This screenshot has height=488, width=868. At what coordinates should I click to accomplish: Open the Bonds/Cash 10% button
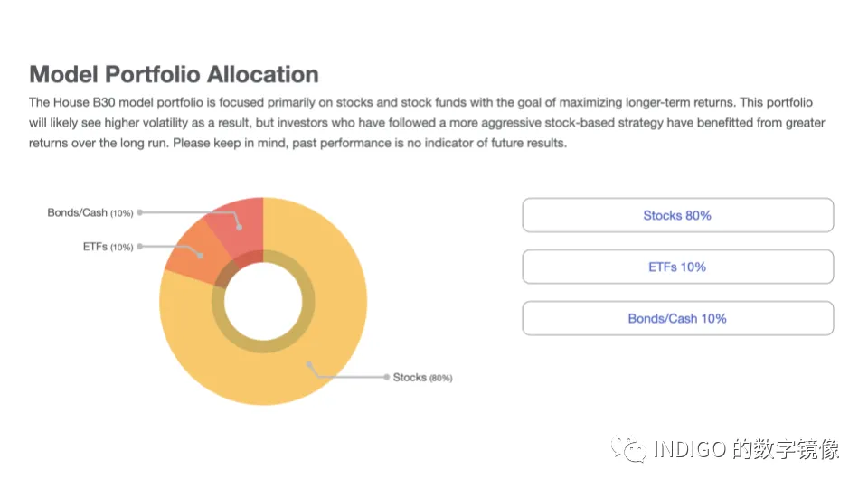coord(677,318)
